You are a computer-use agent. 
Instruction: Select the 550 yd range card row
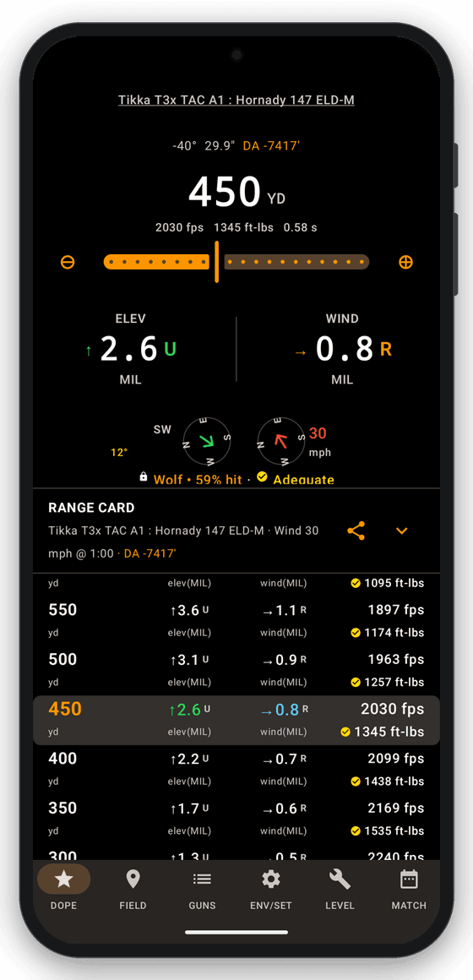(236, 621)
